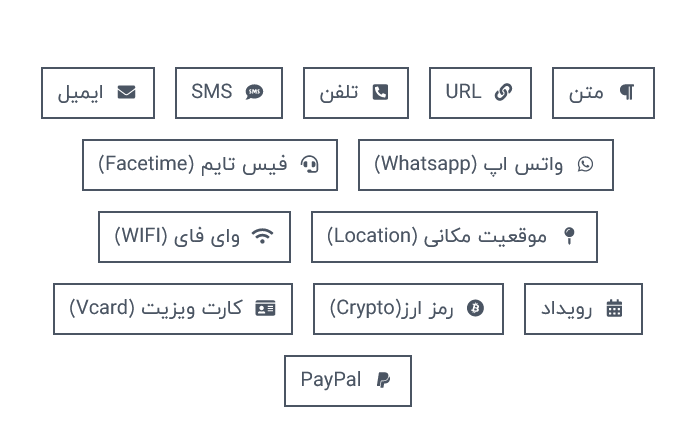Click the Bitcoin Crypto icon
The height and width of the screenshot is (426, 675).
click(x=476, y=309)
